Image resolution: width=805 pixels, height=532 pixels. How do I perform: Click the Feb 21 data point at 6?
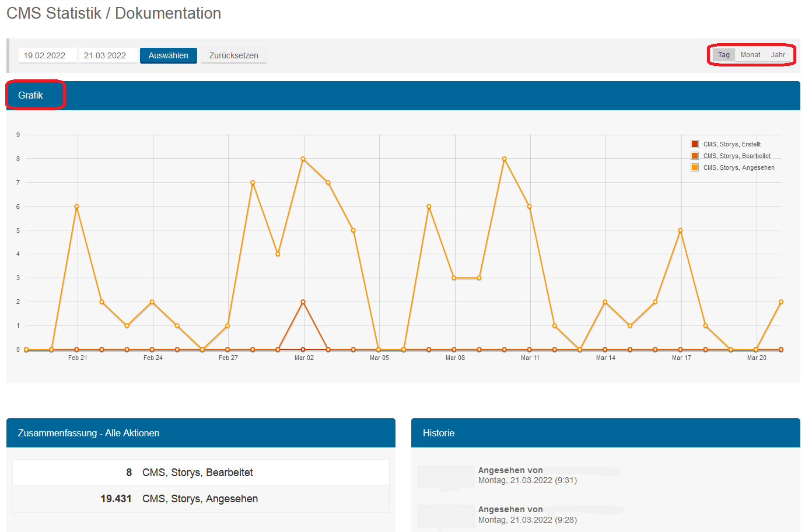click(x=76, y=206)
